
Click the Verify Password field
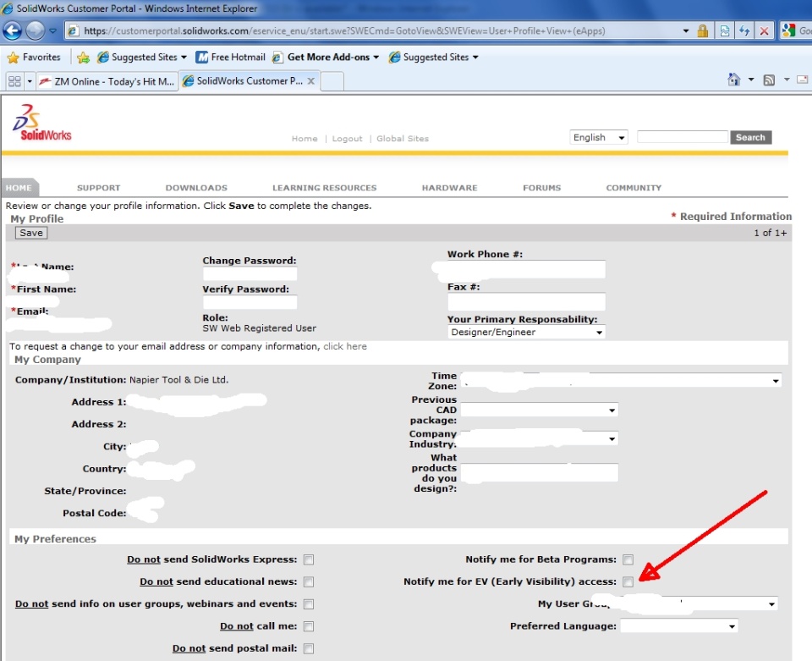pyautogui.click(x=250, y=302)
